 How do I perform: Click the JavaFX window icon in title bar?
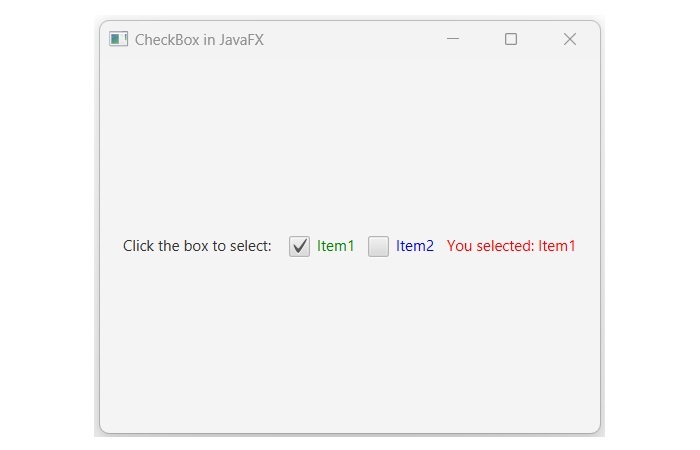119,39
